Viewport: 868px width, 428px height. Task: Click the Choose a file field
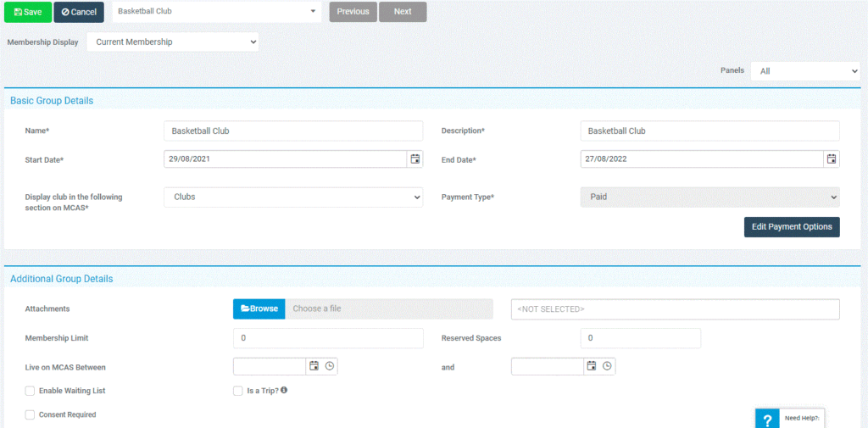389,309
